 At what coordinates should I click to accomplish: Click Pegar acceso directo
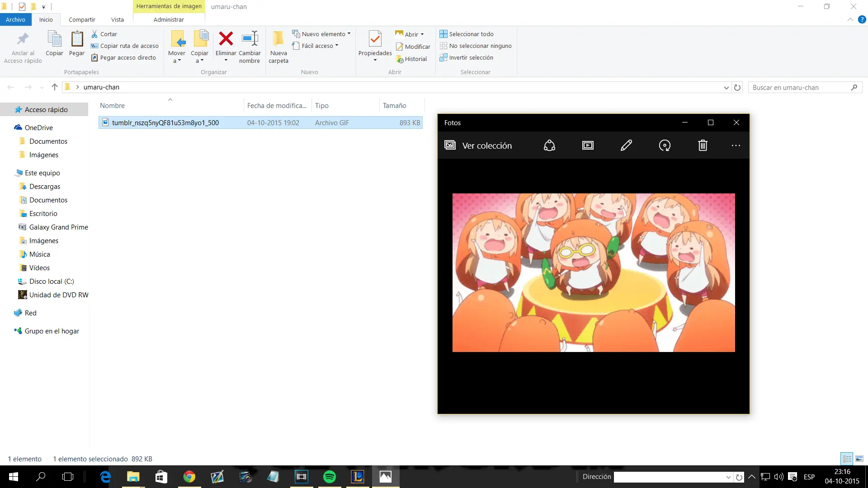(x=123, y=57)
